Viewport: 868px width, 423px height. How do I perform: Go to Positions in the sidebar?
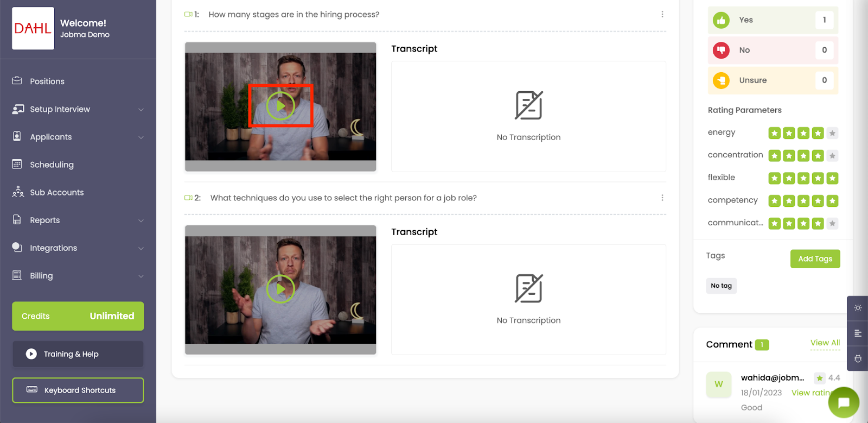click(47, 81)
